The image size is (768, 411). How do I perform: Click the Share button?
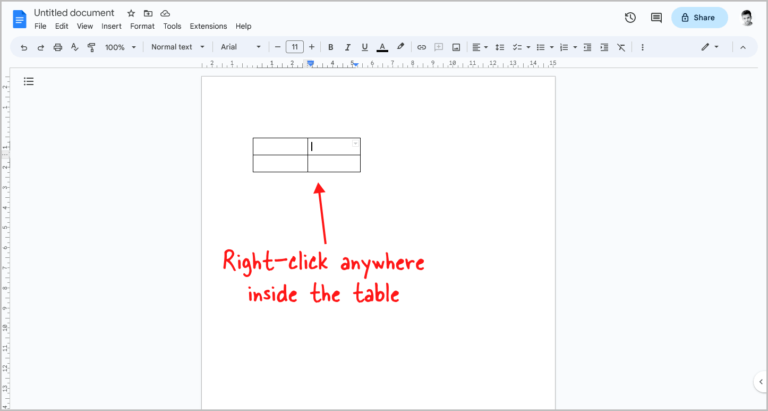click(x=699, y=18)
